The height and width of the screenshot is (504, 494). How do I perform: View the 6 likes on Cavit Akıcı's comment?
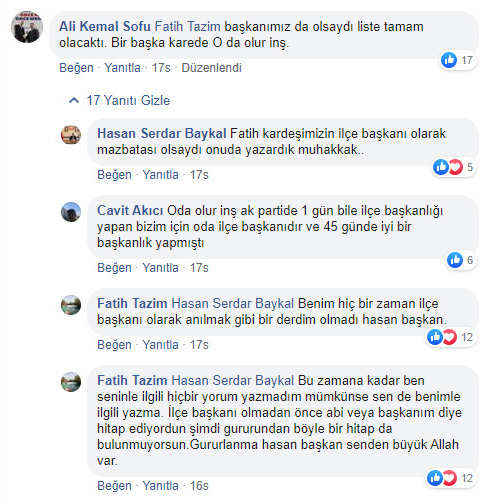click(460, 260)
